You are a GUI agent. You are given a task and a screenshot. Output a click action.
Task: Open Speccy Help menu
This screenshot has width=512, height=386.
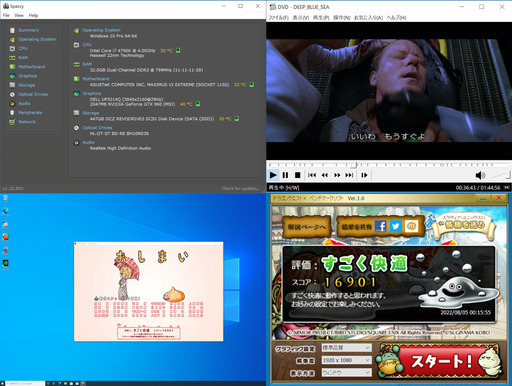(33, 15)
